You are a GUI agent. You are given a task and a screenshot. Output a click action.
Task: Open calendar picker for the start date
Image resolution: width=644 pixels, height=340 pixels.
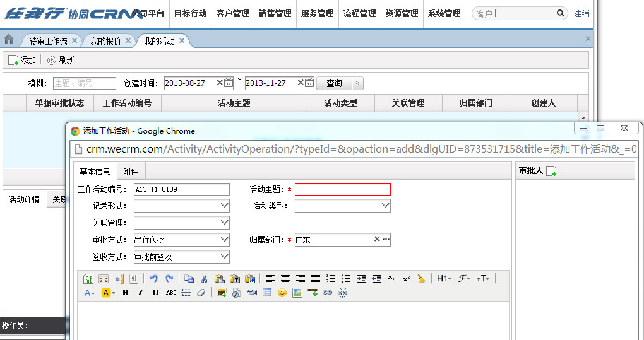point(229,83)
